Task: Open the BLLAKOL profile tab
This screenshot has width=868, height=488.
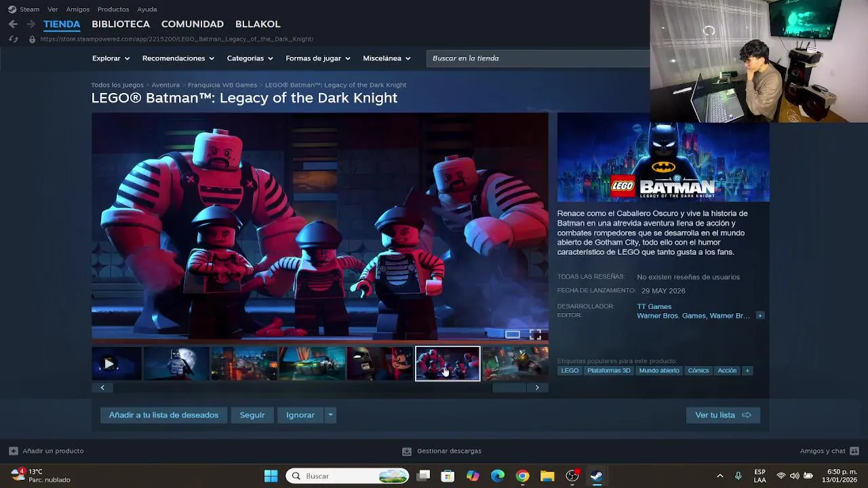Action: pyautogui.click(x=258, y=24)
